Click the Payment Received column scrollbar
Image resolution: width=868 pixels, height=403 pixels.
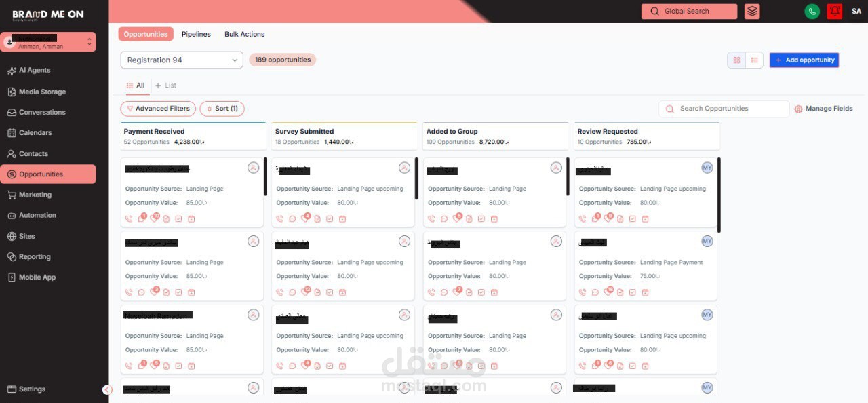265,178
